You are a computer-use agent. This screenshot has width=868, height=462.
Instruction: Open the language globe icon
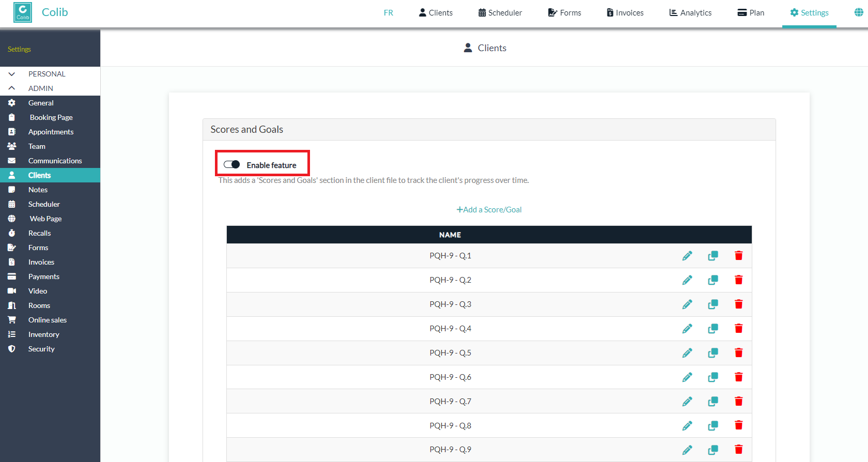pos(859,12)
